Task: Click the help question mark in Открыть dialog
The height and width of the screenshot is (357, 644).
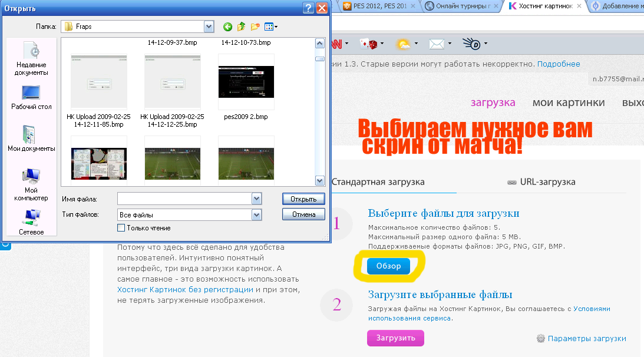Action: 308,8
